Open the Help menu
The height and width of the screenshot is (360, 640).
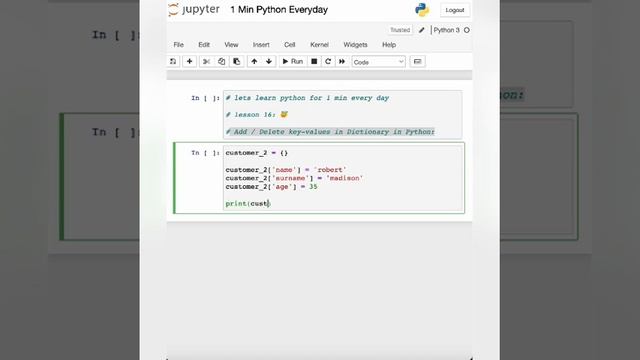point(389,45)
